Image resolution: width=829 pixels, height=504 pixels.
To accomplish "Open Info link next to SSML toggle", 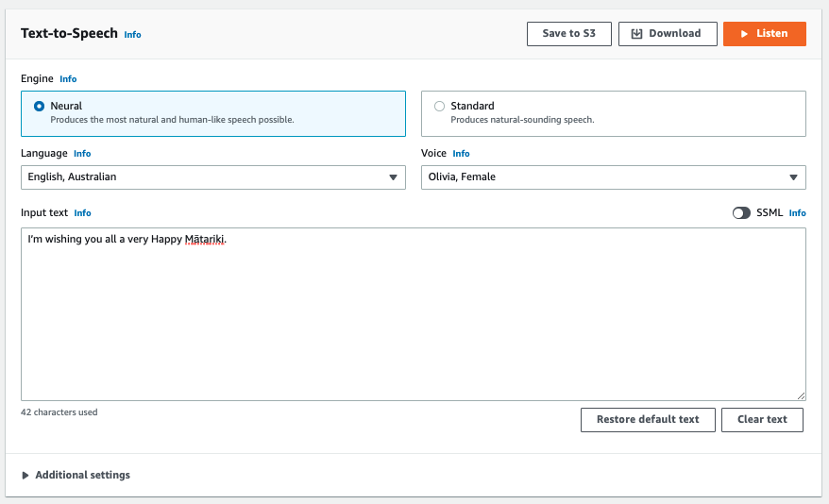I will pos(797,213).
